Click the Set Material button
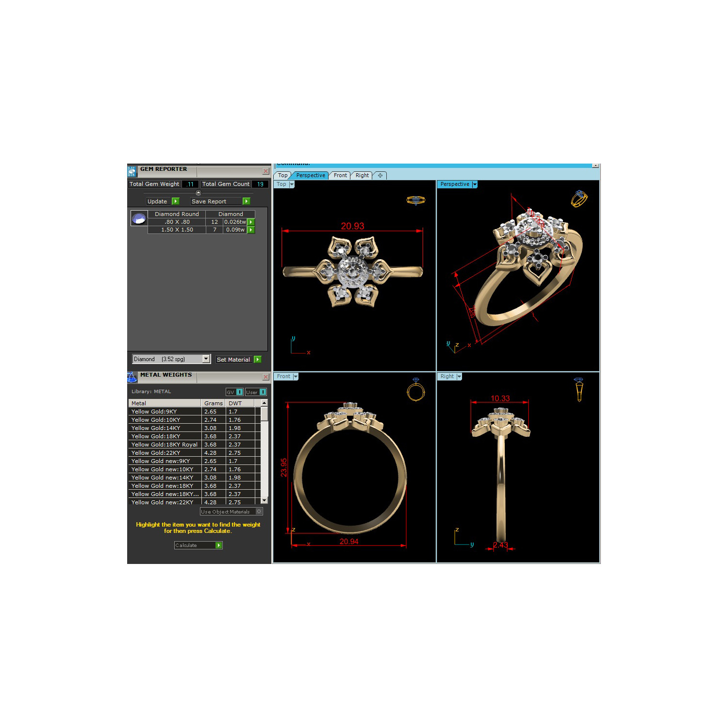The image size is (728, 728). click(x=239, y=359)
